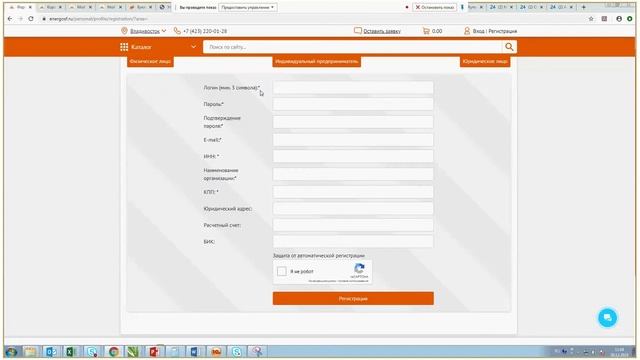
Task: Open the browser profile avatar icon
Action: [x=619, y=19]
